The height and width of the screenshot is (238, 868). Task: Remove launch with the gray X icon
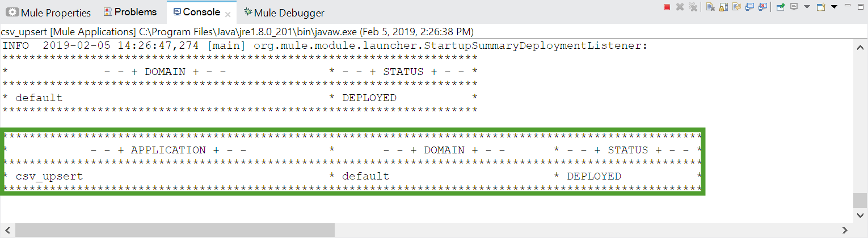click(x=680, y=7)
